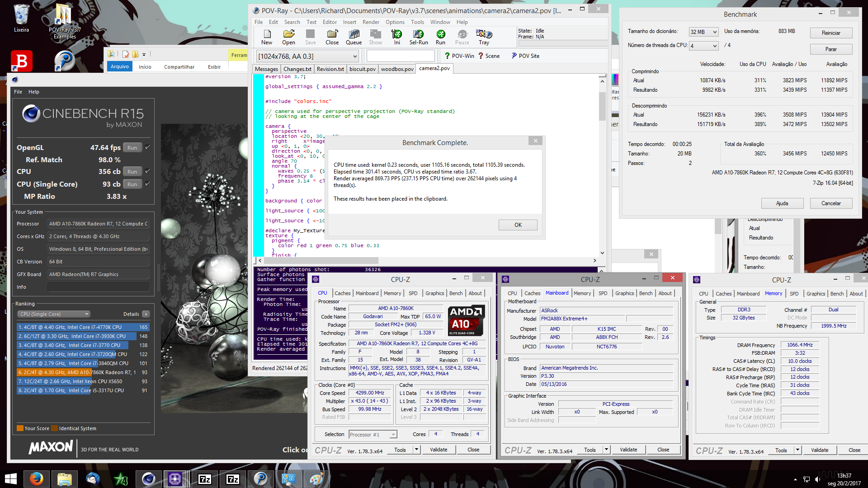Open the first 7-Zip taskbar window
The image size is (868, 488).
click(x=205, y=479)
